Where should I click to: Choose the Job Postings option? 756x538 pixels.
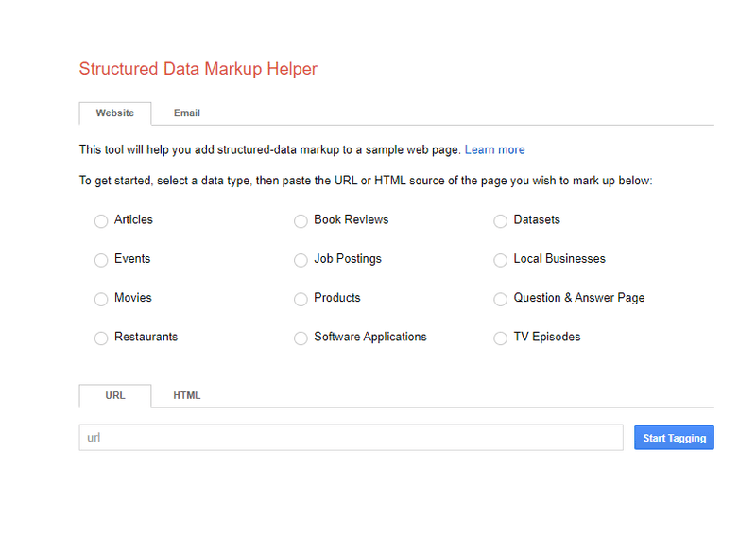pos(301,260)
